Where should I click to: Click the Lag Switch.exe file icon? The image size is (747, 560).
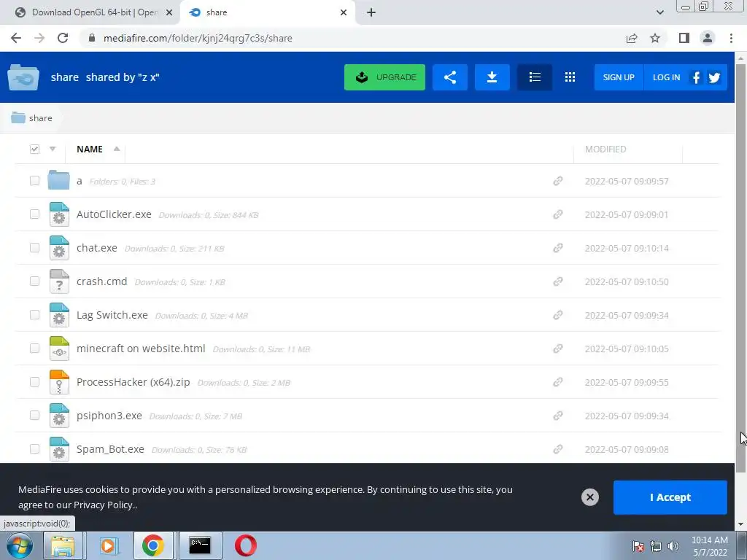click(59, 315)
